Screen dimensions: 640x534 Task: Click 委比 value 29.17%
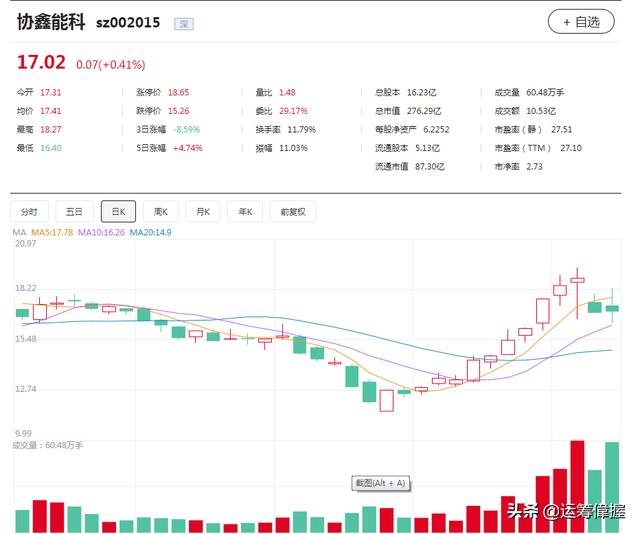(x=293, y=111)
